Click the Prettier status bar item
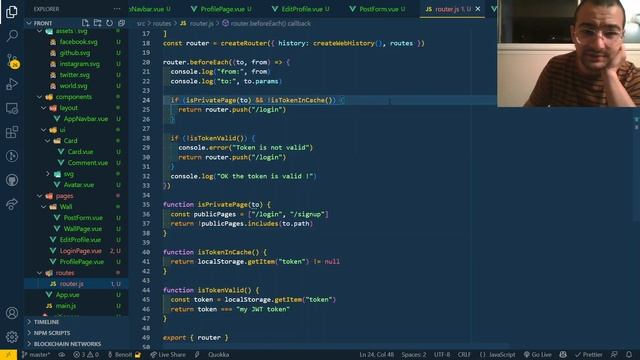Screen dimensions: 640x360 (x=589, y=355)
